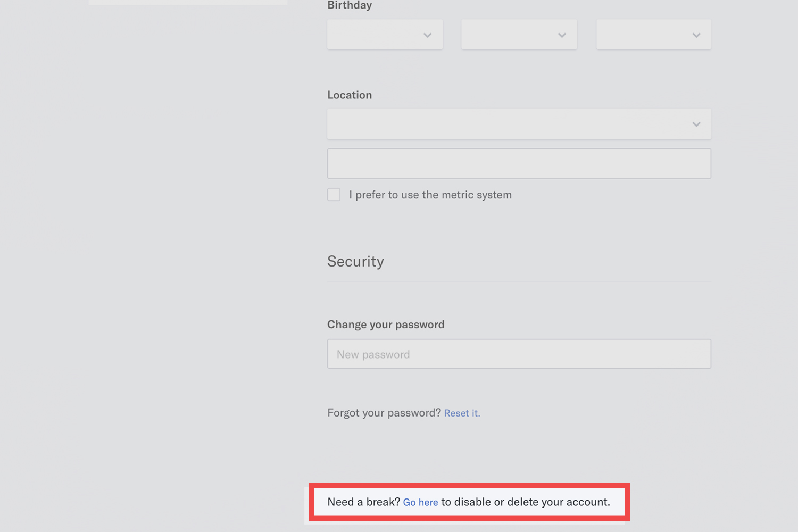Click the Location field label

(x=350, y=95)
